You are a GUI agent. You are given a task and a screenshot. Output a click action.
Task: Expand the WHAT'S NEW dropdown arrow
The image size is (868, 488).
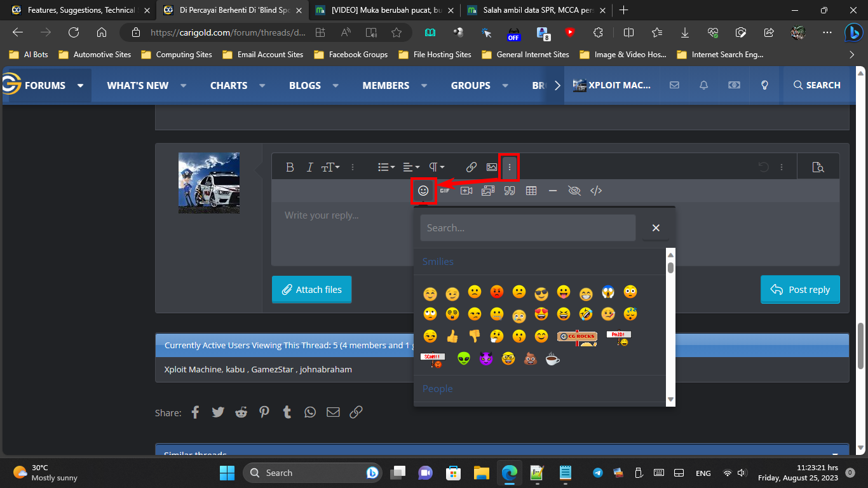click(184, 85)
